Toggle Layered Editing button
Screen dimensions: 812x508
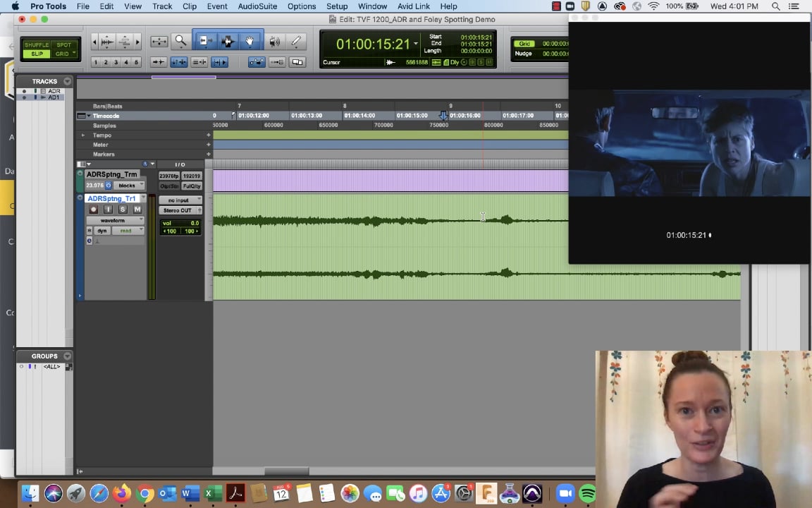click(x=297, y=62)
